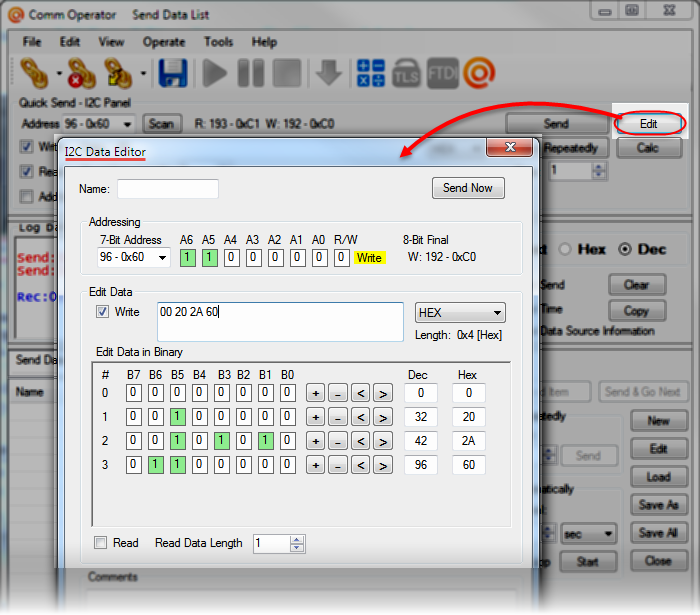Decrement row 1 with its minus button
This screenshot has height=615, width=700.
pyautogui.click(x=338, y=418)
